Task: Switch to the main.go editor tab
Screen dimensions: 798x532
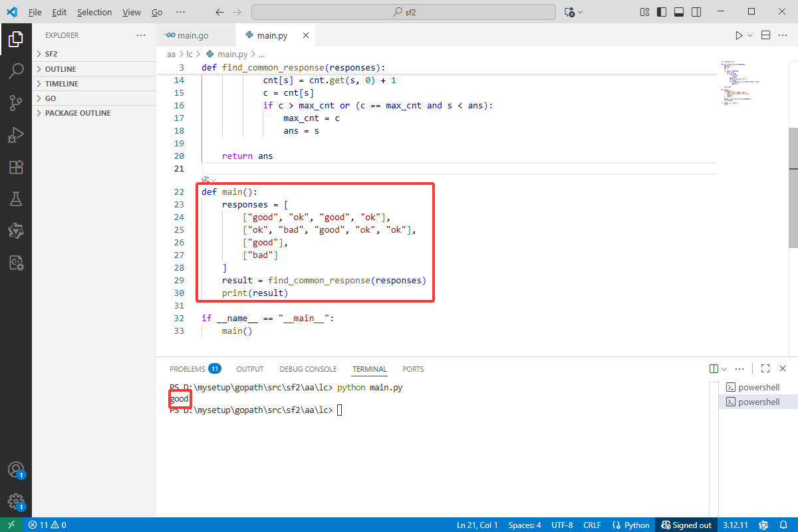Action: pos(196,35)
